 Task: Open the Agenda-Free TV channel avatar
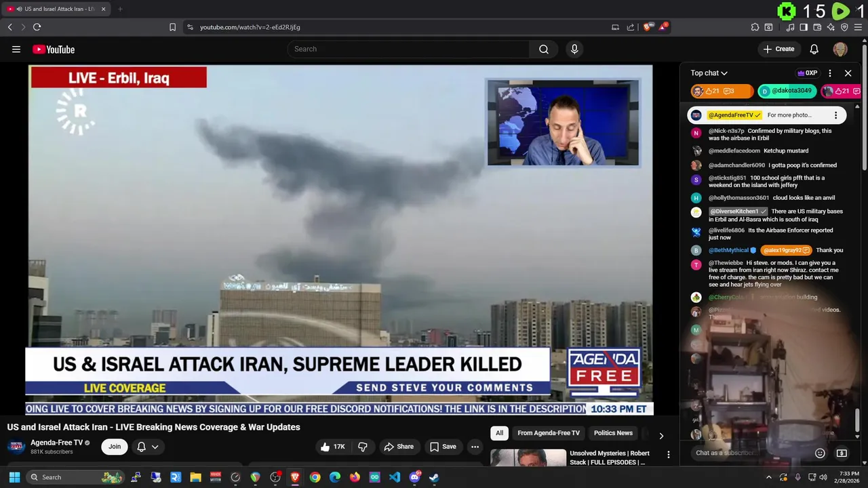(16, 447)
